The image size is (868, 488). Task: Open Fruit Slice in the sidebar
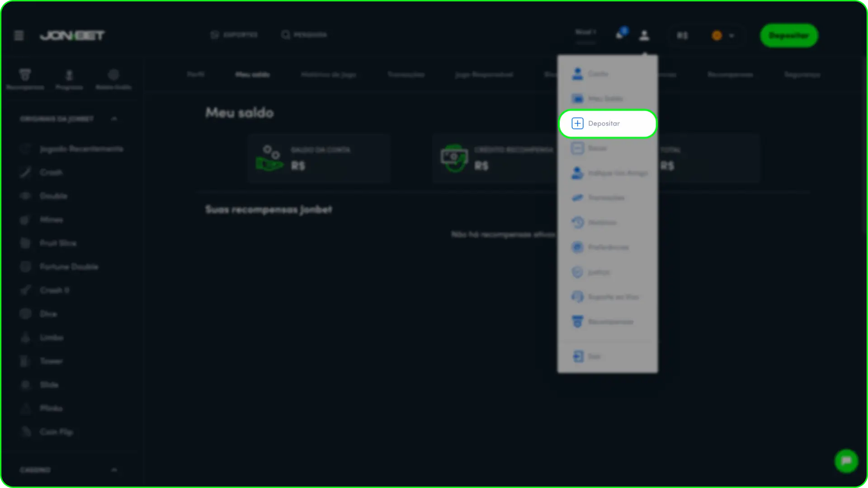coord(48,243)
